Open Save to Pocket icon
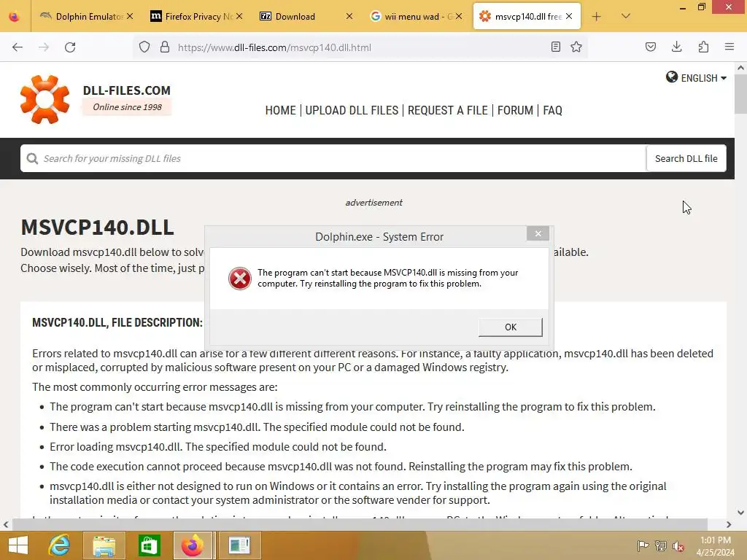 pyautogui.click(x=651, y=47)
